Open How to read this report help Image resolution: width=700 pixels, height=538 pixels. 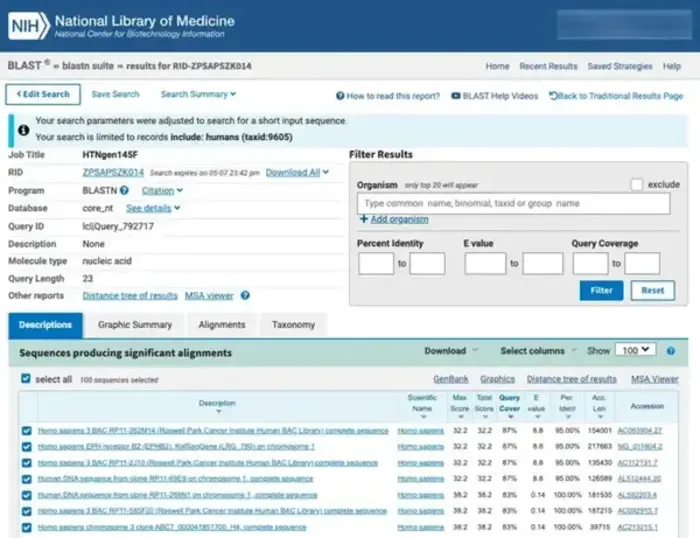(388, 96)
